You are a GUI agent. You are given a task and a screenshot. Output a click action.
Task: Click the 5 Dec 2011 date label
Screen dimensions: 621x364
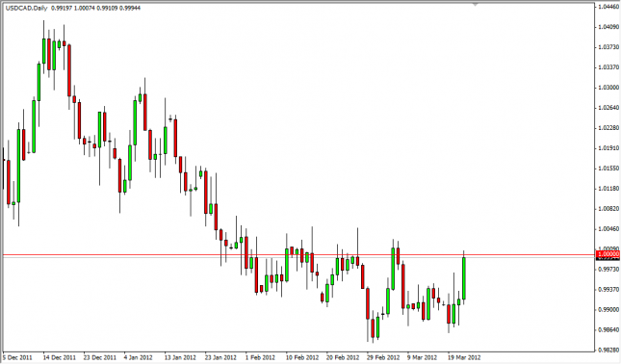[x=17, y=357]
